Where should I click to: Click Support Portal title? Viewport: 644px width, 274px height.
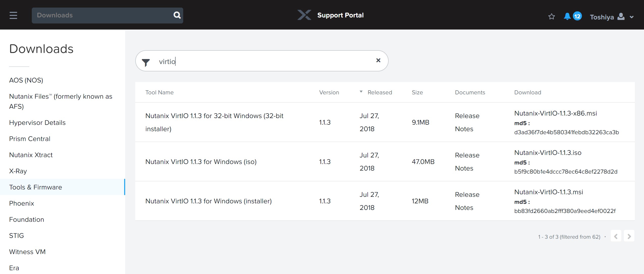(x=340, y=15)
